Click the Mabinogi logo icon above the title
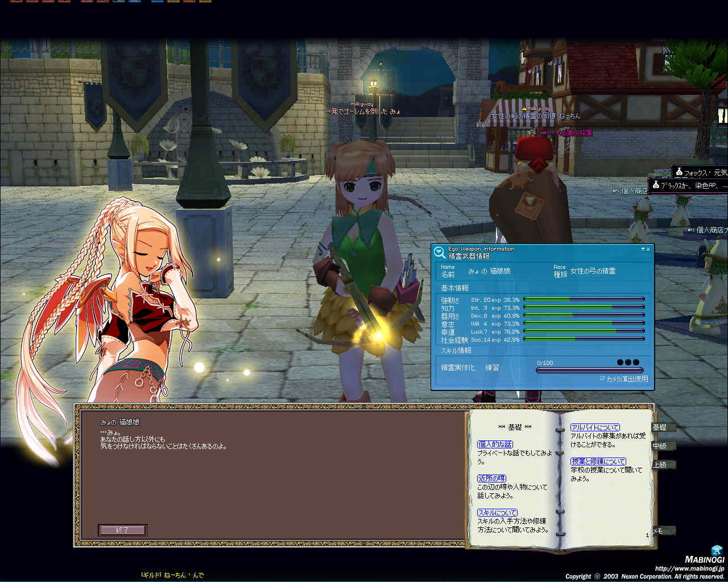This screenshot has width=728, height=582. [716, 550]
